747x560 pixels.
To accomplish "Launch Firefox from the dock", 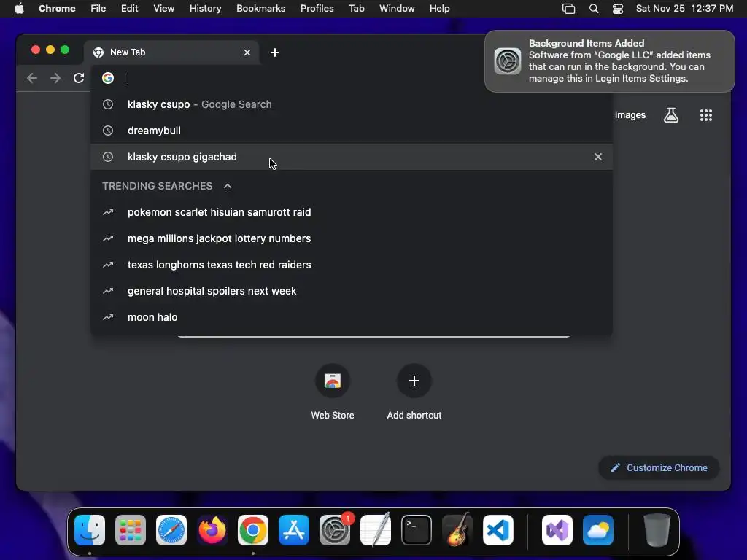I will (212, 530).
